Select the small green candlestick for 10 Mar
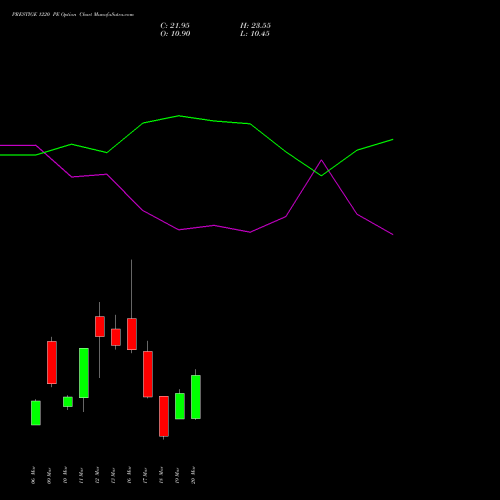 68,402
